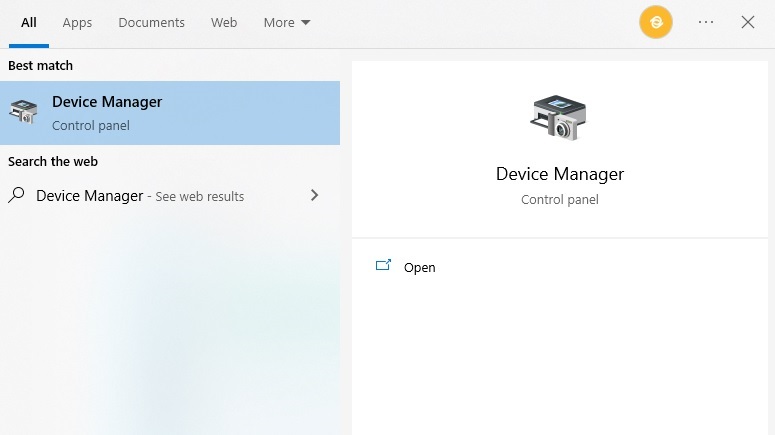This screenshot has height=435, width=775.
Task: Click the Best match heading
Action: [x=41, y=66]
